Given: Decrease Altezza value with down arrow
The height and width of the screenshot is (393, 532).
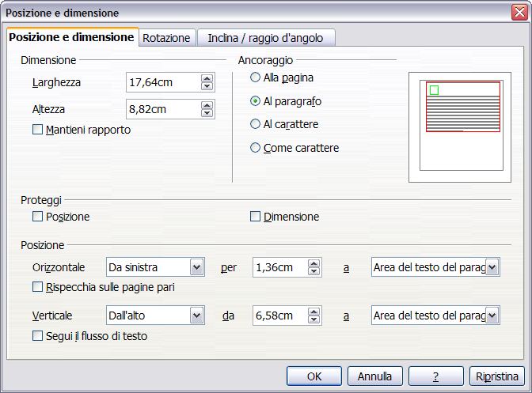Looking at the screenshot, I should [207, 113].
